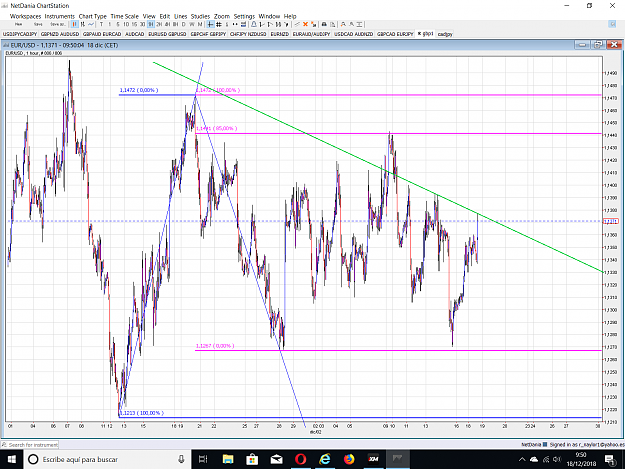Click the alert bell icon
Screen dimensions: 625x469
pyautogui.click(x=254, y=24)
